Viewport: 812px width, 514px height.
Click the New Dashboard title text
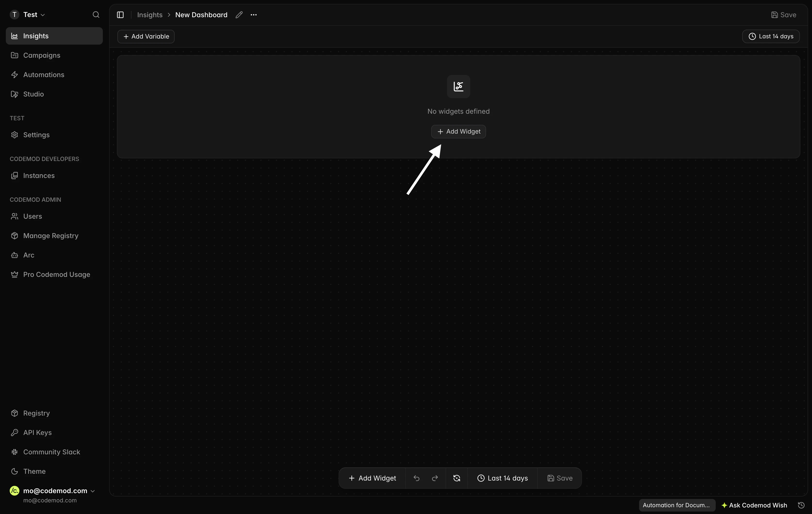click(x=201, y=15)
